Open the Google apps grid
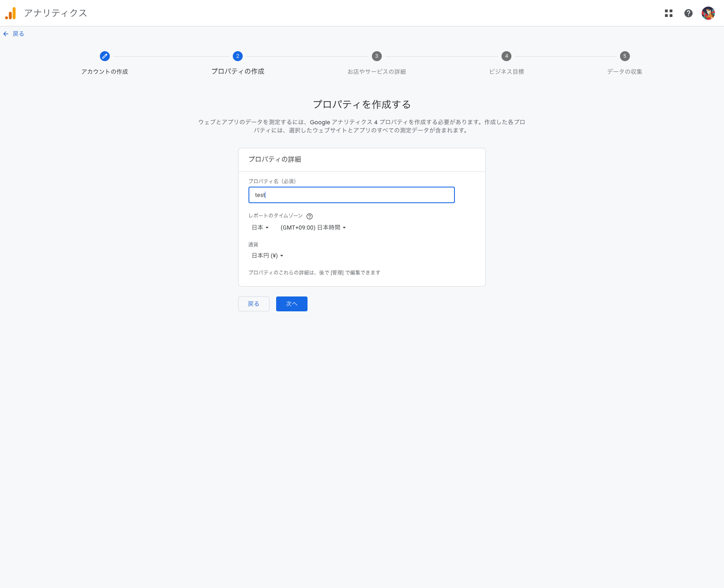The image size is (724, 588). (x=669, y=13)
